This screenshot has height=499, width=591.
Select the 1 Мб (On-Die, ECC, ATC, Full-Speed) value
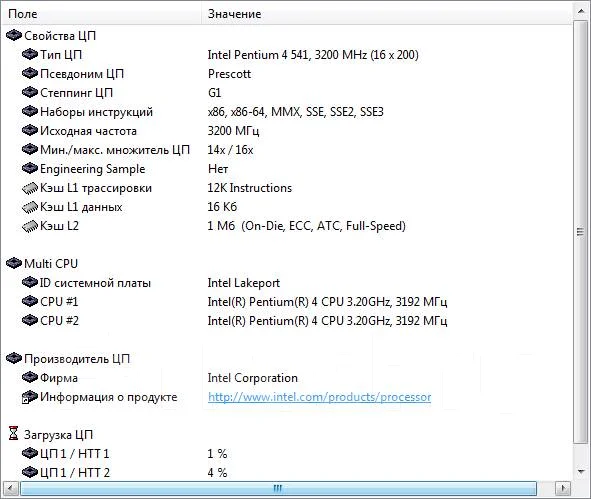coord(306,226)
